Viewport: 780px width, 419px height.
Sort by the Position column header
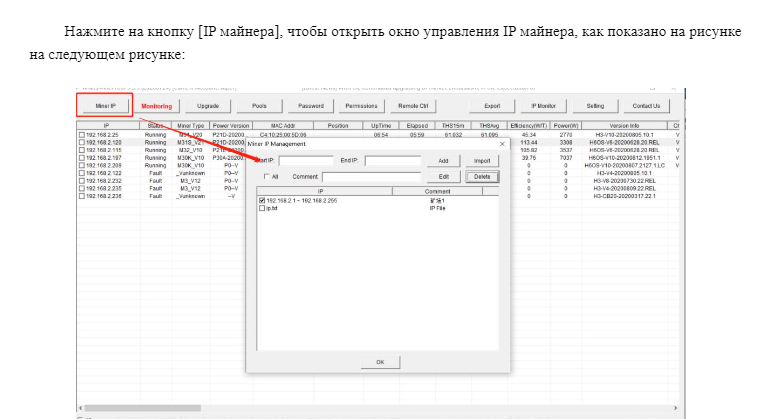338,126
